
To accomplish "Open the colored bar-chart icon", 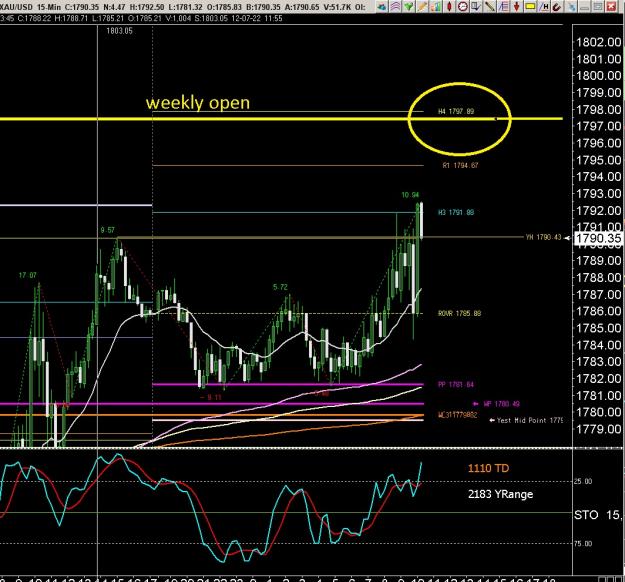I will coord(436,6).
